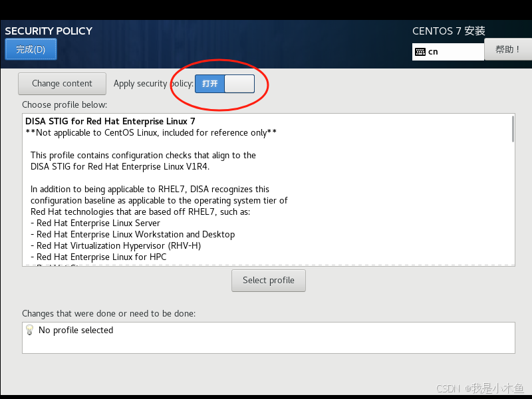Select DISA STIG for Red Hat Enterprise Linux 7 profile
The width and height of the screenshot is (532, 399).
(110, 122)
